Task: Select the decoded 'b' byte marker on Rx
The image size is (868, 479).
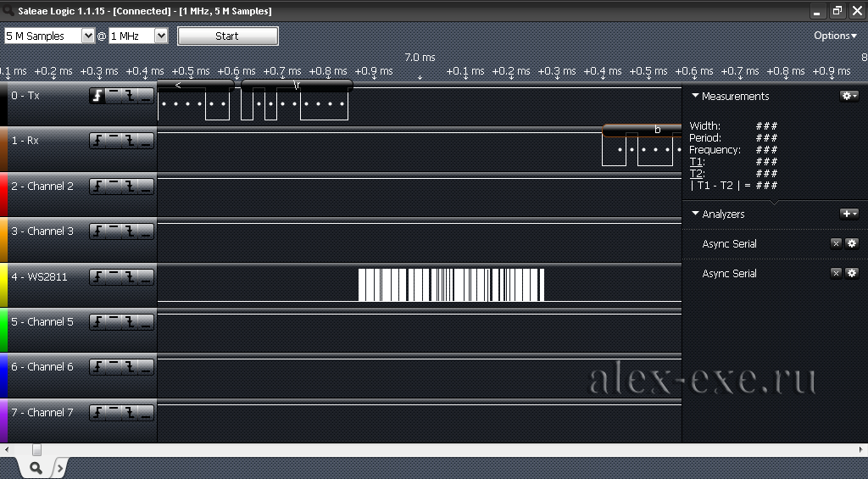Action: [643, 130]
